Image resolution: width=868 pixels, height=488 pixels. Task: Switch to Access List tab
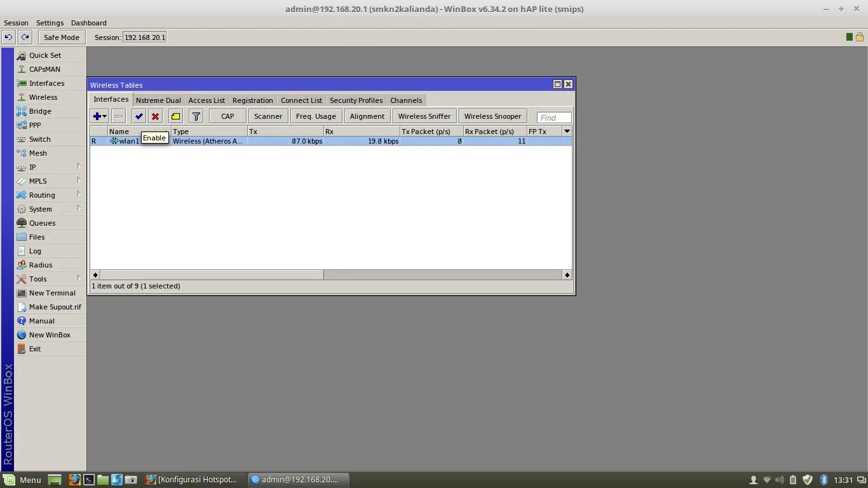[207, 100]
